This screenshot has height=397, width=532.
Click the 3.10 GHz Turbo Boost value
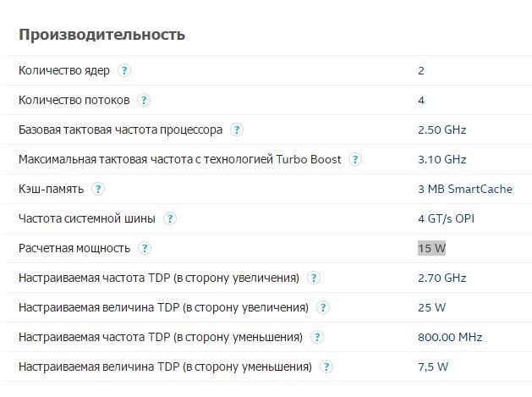click(442, 159)
